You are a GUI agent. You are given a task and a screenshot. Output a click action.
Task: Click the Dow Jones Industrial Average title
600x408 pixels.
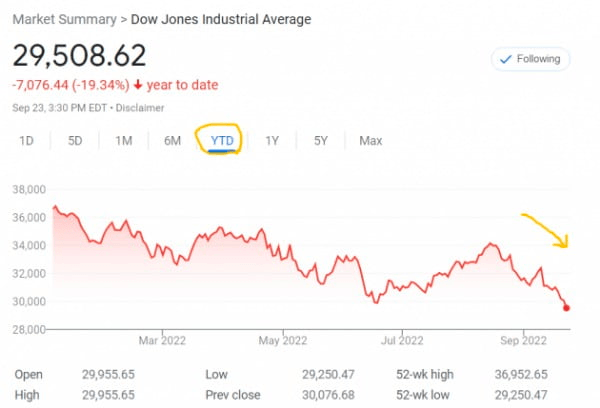(221, 19)
